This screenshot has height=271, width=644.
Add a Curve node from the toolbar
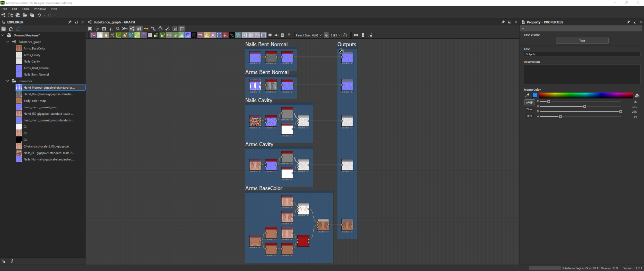[x=118, y=35]
